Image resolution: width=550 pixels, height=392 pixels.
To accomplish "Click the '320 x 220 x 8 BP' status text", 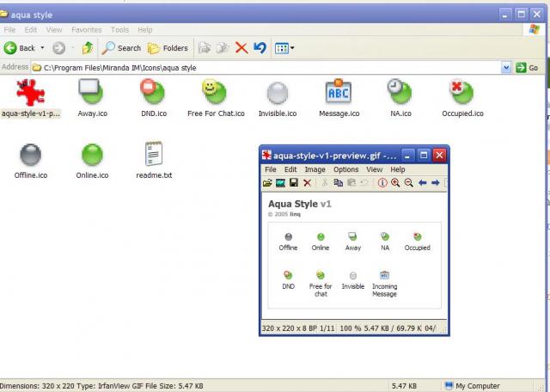I will point(289,328).
